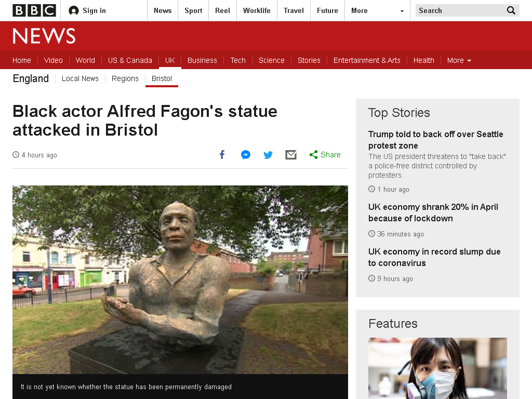
Task: Share article on Twitter
Action: click(268, 155)
